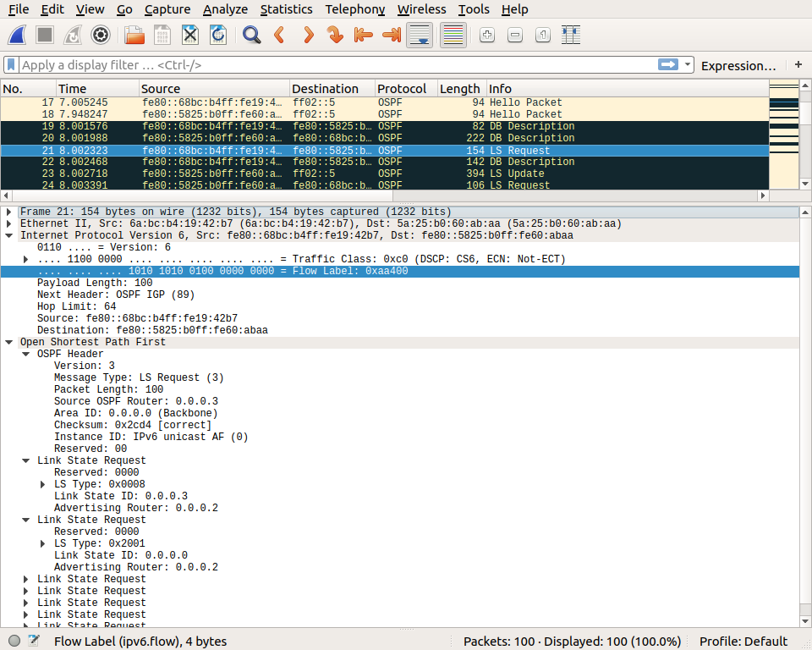Go forward in packet history
The image size is (812, 650).
(x=308, y=36)
